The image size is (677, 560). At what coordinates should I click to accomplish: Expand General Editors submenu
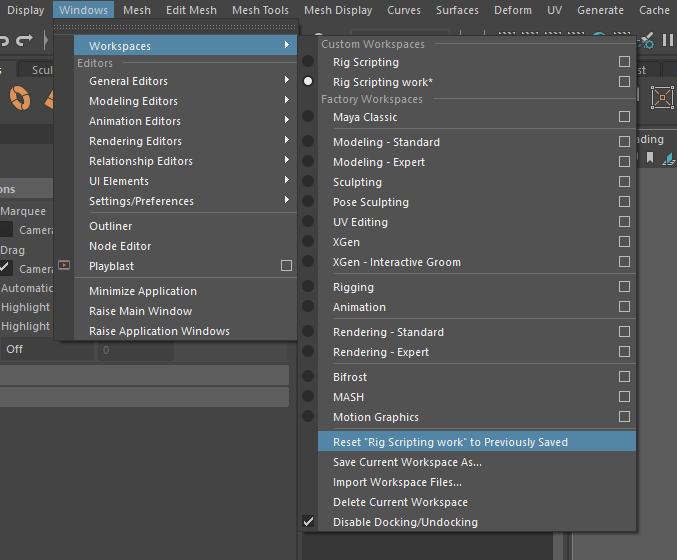click(x=186, y=81)
